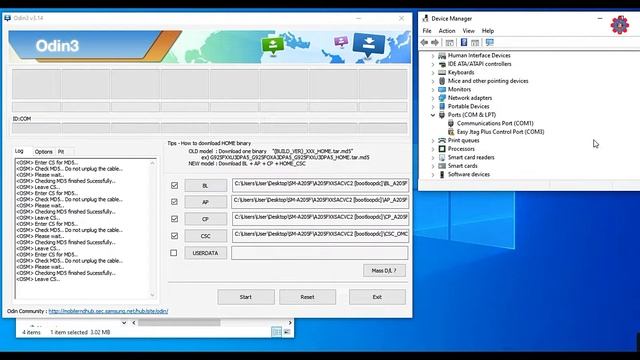Viewport: 640px width, 360px height.
Task: Click the Properties pane toolbar icon
Action: click(475, 42)
